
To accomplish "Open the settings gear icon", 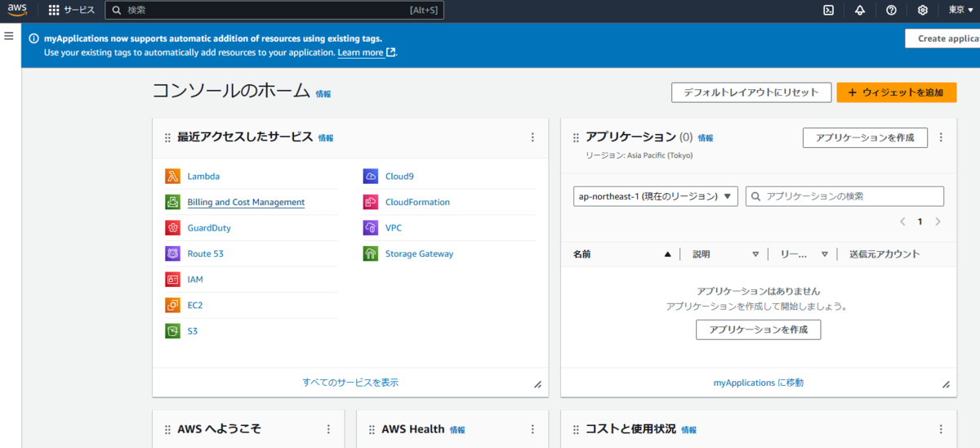I will pos(923,10).
